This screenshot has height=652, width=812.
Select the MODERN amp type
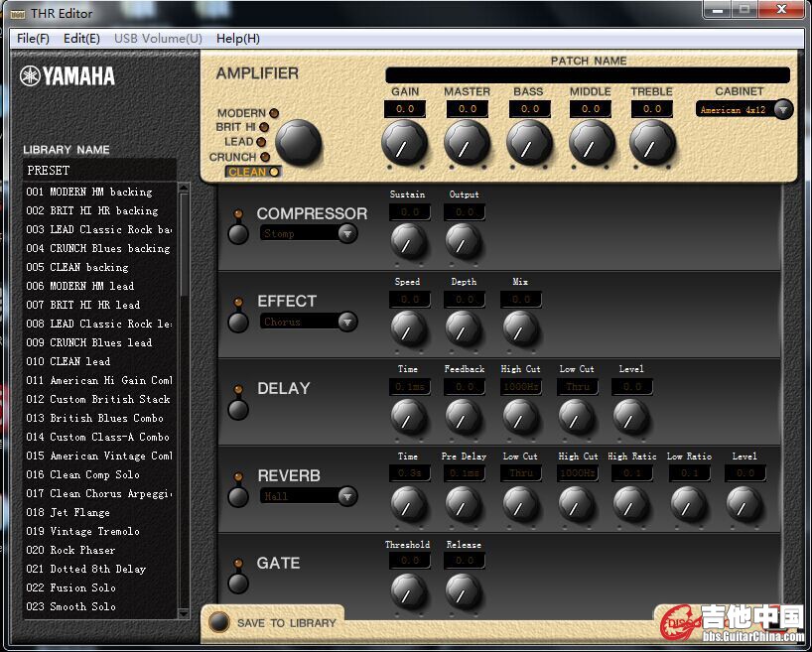tap(247, 113)
